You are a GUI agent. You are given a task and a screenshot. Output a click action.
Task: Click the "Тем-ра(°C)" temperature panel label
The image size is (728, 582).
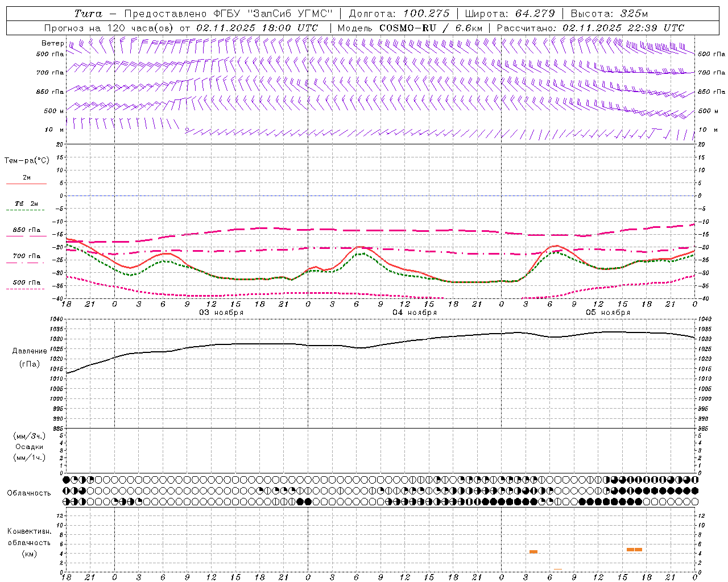[x=27, y=161]
